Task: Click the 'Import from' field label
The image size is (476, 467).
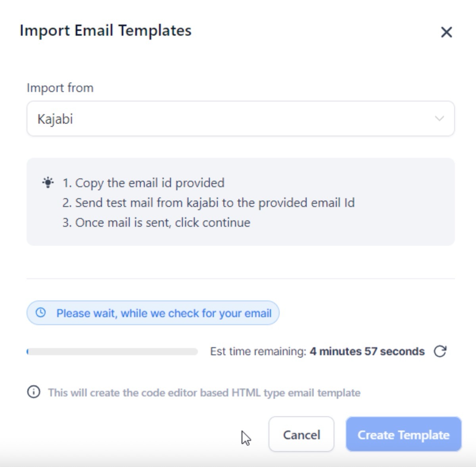Action: point(60,88)
